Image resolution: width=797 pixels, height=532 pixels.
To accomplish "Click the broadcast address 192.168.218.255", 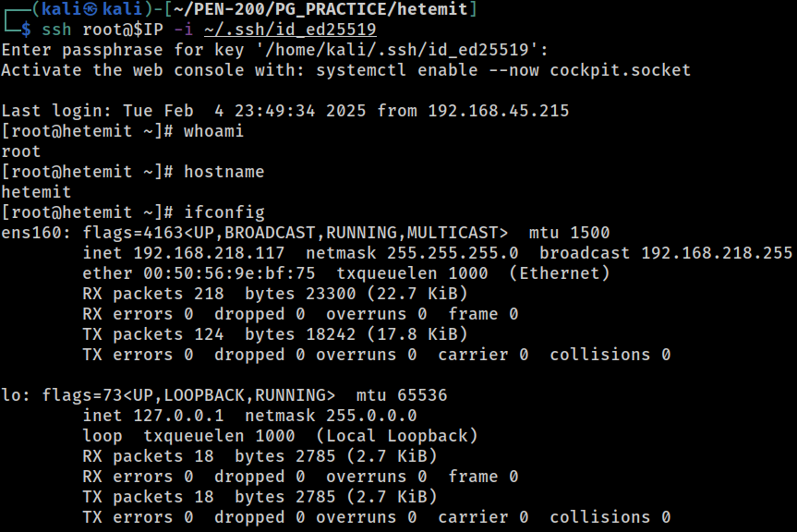I will click(x=717, y=253).
